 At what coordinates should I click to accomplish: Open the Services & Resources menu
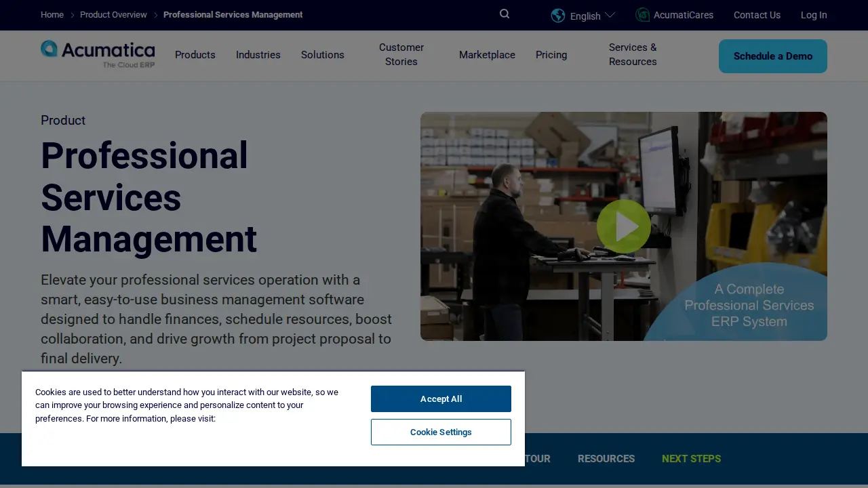tap(633, 54)
